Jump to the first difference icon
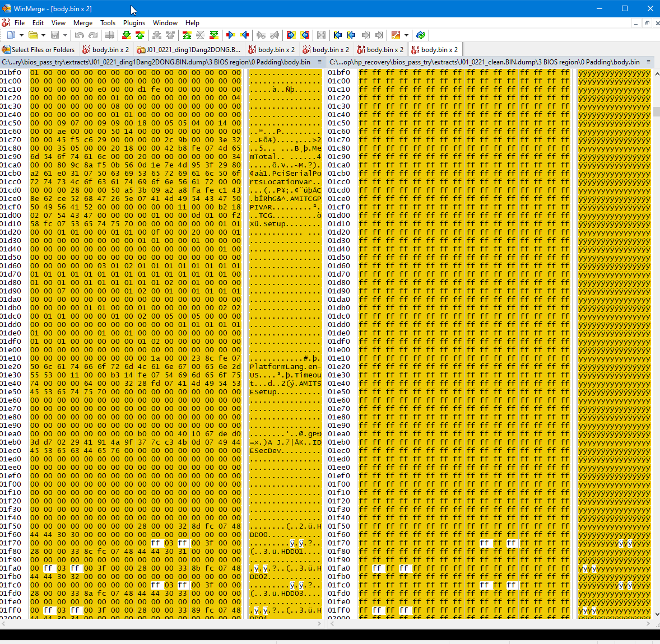Viewport: 660px width, 644px height. tap(187, 35)
